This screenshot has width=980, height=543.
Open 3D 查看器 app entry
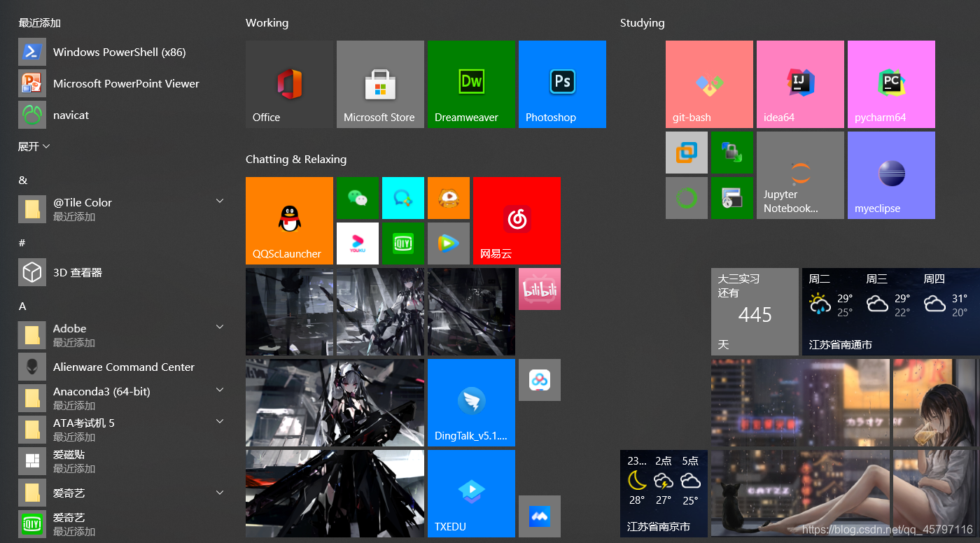[122, 272]
